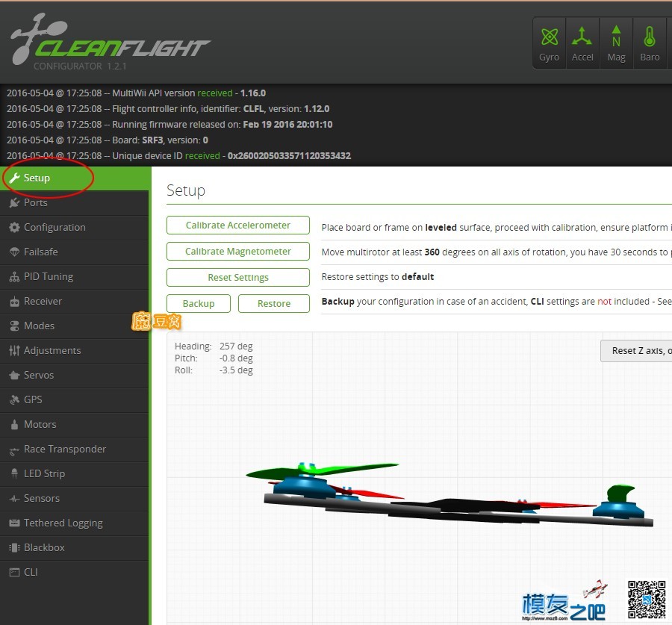672x625 pixels.
Task: Open the Configuration tab
Action: tap(75, 227)
